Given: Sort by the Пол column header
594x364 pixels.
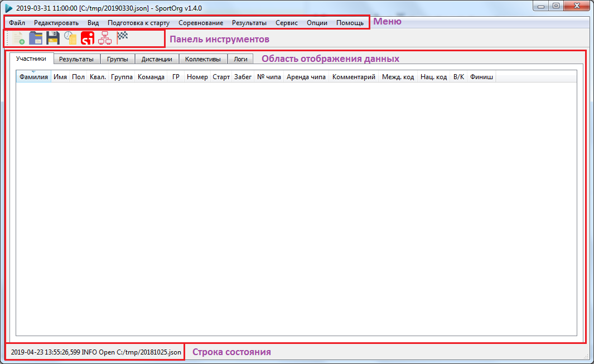Looking at the screenshot, I should pos(79,77).
